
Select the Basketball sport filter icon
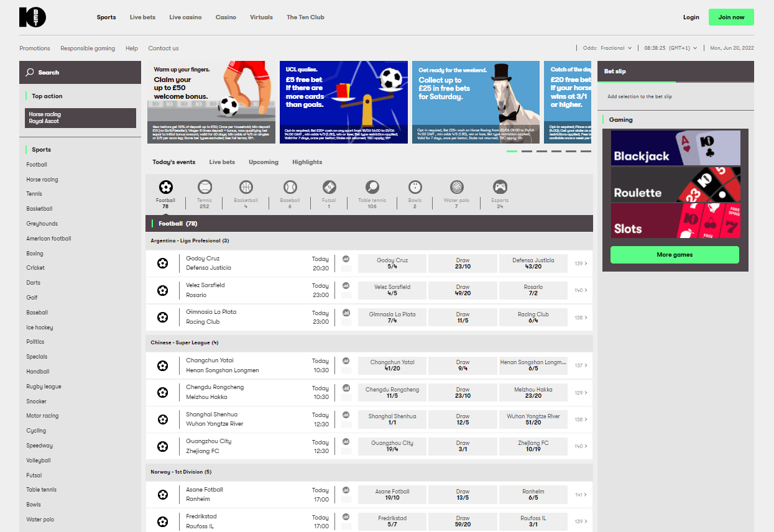246,186
